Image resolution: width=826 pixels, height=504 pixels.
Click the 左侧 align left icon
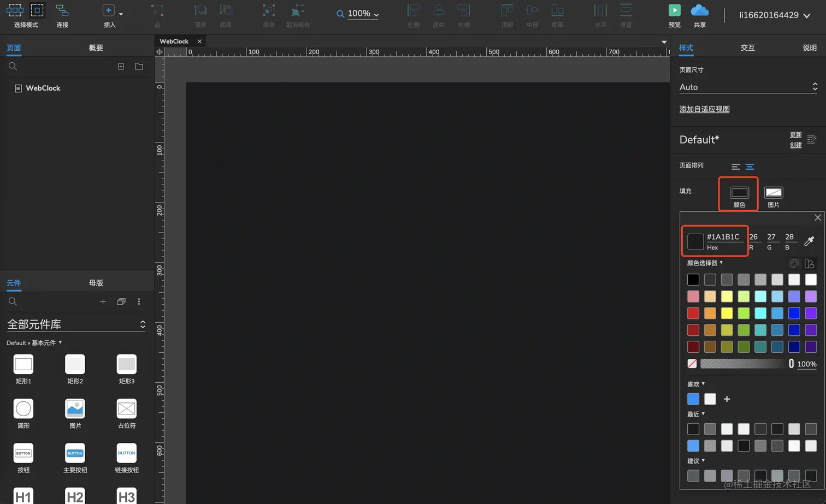pyautogui.click(x=414, y=10)
